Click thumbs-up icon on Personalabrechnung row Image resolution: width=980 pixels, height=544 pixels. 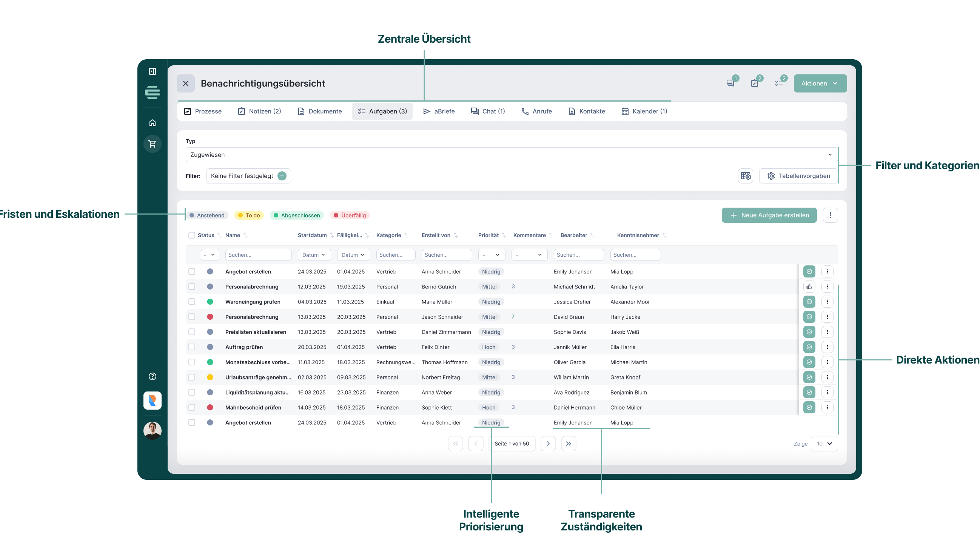809,287
